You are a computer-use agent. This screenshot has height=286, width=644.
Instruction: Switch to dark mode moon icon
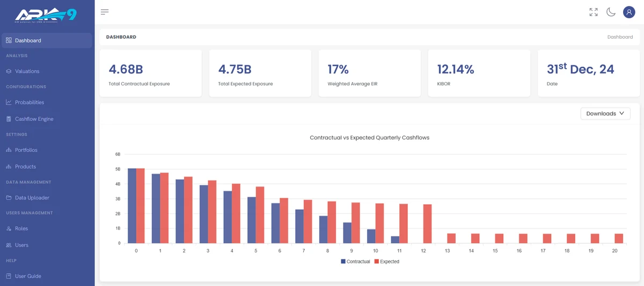[611, 12]
